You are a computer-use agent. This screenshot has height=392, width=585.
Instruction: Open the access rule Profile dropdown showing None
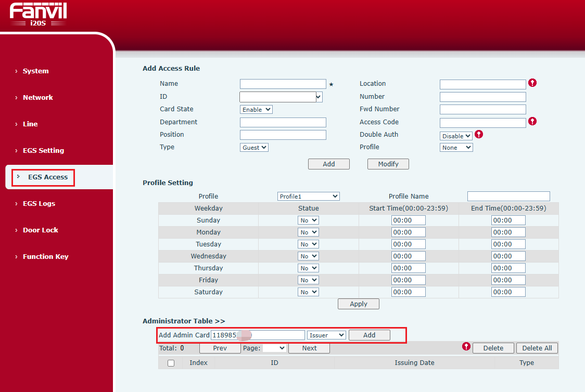(456, 148)
